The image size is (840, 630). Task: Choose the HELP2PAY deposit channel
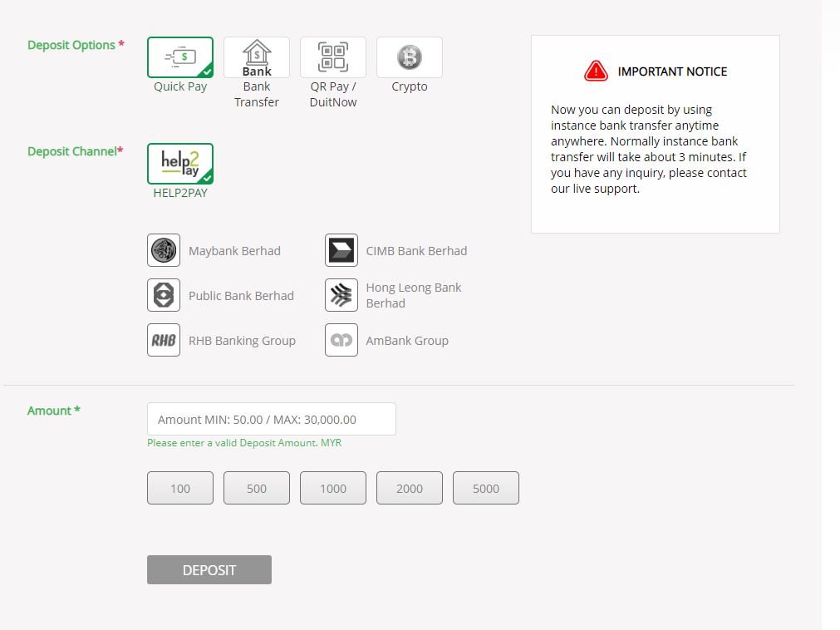coord(180,164)
